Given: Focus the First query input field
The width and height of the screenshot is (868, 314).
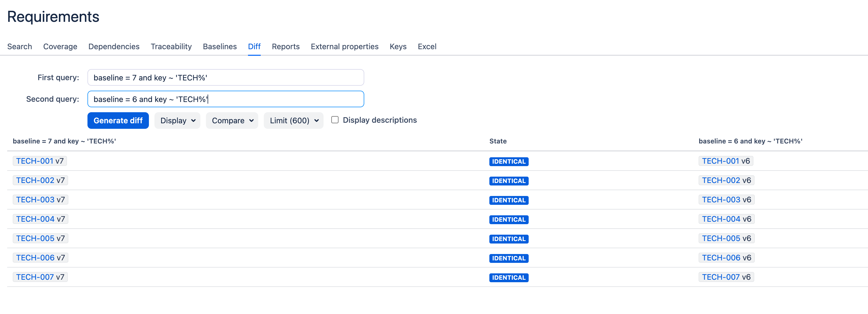Looking at the screenshot, I should (x=225, y=78).
